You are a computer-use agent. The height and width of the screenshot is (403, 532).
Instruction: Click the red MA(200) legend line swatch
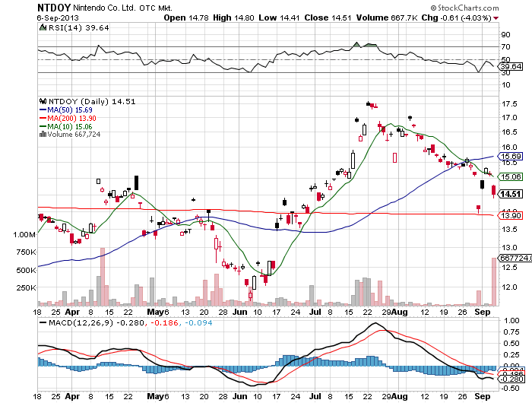pyautogui.click(x=43, y=118)
